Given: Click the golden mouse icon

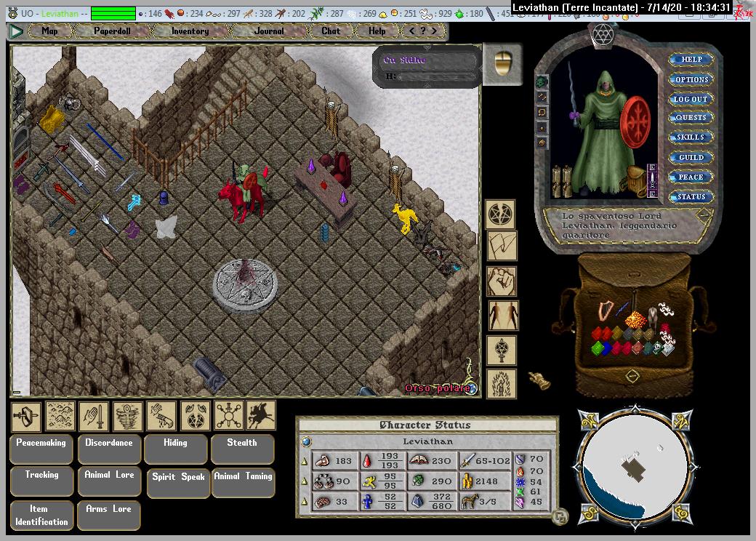Looking at the screenshot, I should [503, 64].
